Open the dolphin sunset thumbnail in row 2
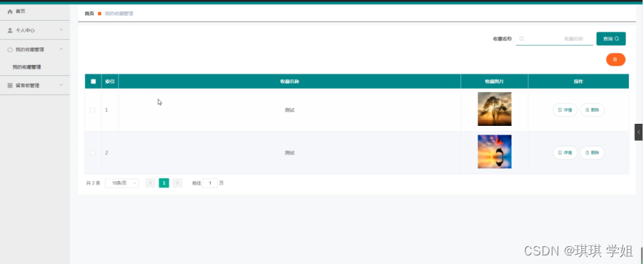This screenshot has height=264, width=644. click(x=495, y=152)
